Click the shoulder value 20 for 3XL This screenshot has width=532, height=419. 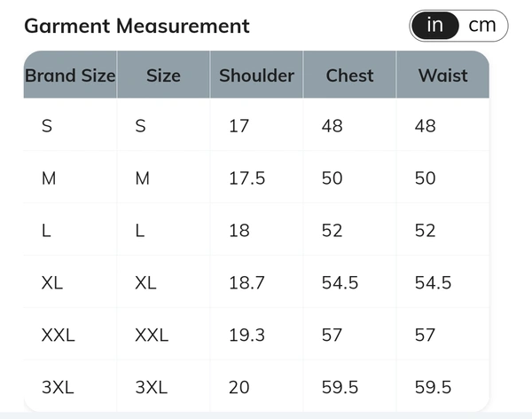239,387
